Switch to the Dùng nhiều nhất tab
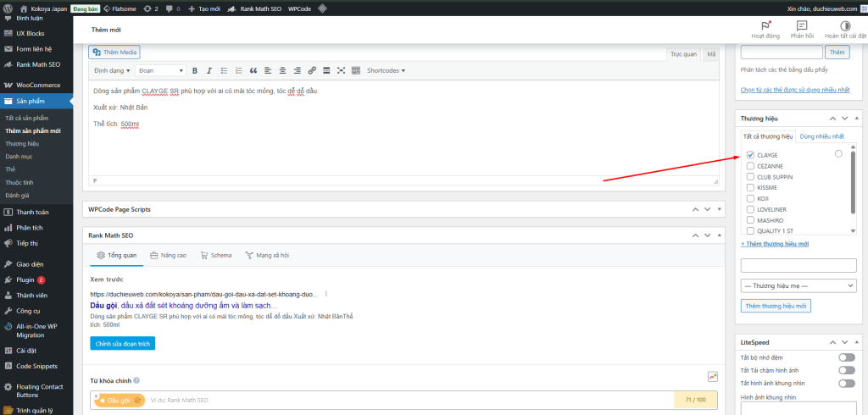 [x=822, y=136]
